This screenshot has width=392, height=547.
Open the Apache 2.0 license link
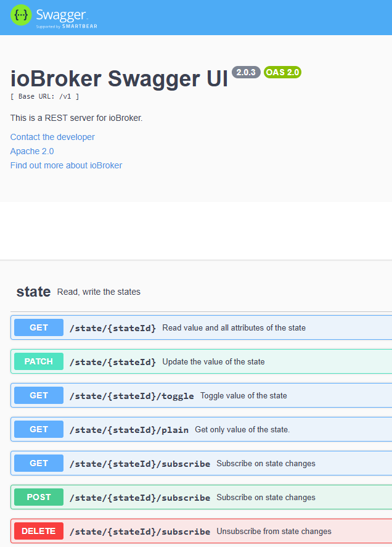coord(32,152)
